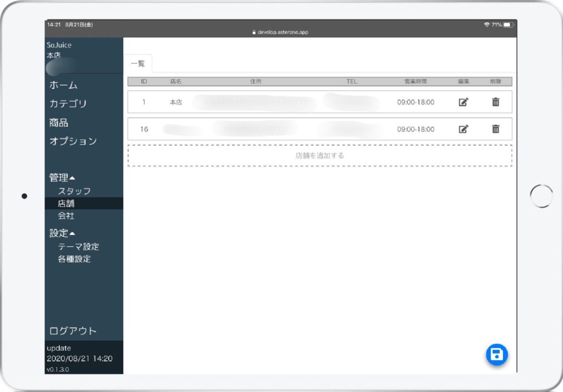The image size is (563, 392).
Task: Delete store ID 16 with trash icon
Action: (x=495, y=129)
